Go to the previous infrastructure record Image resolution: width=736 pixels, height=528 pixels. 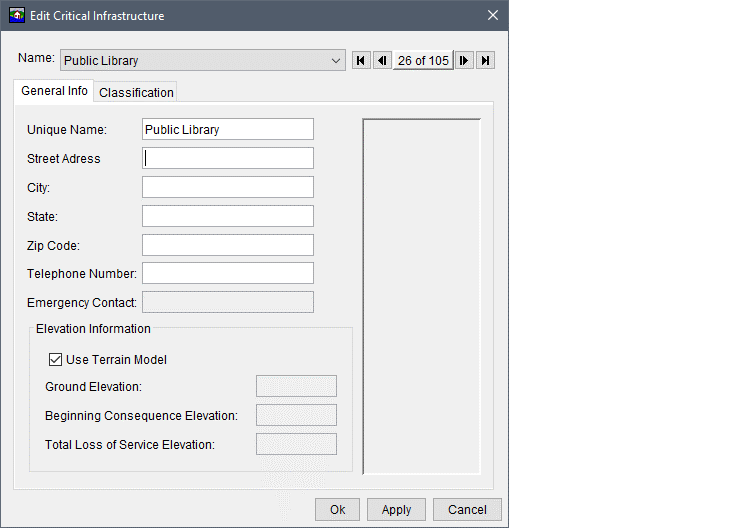382,61
